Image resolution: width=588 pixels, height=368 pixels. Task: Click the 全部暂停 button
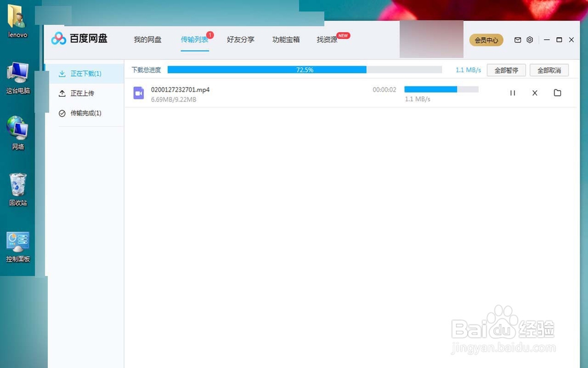click(x=506, y=70)
